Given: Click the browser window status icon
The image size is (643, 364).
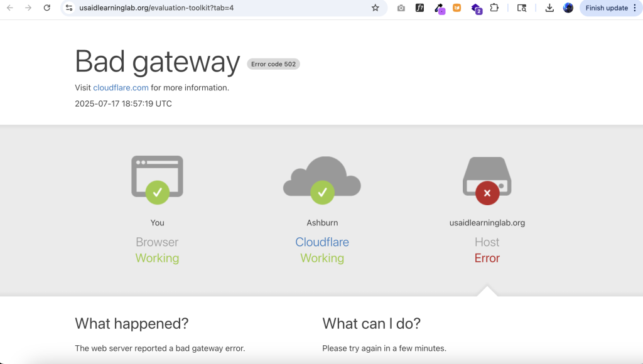Looking at the screenshot, I should click(157, 179).
